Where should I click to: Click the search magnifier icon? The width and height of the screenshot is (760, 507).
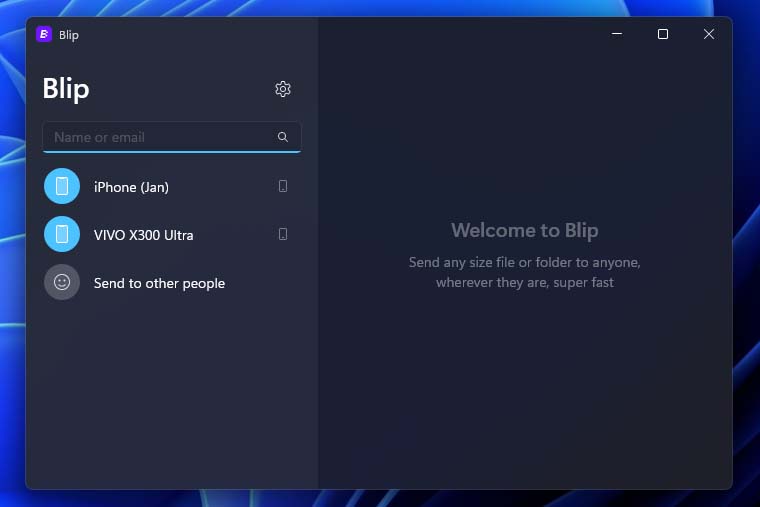(x=283, y=137)
